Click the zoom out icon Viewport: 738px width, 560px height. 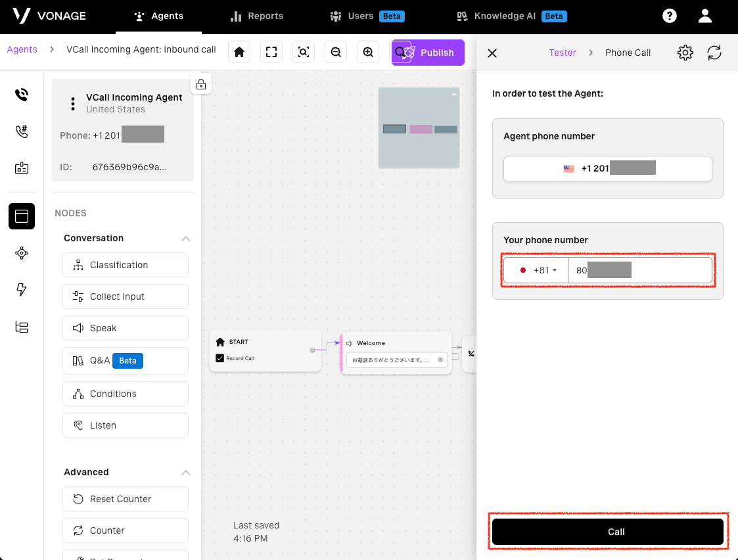pyautogui.click(x=336, y=52)
